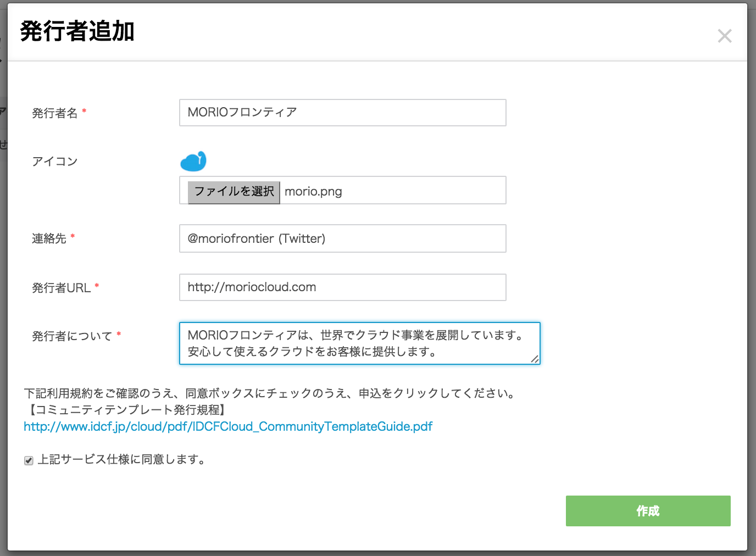
Task: Click the 発行者名 field label
Action: (x=54, y=113)
